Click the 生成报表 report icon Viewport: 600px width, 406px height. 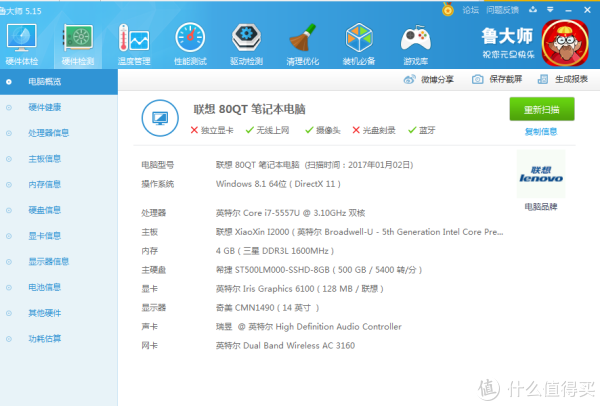[x=543, y=79]
